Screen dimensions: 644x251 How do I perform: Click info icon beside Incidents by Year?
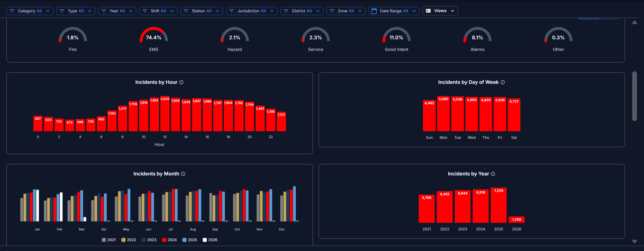493,174
